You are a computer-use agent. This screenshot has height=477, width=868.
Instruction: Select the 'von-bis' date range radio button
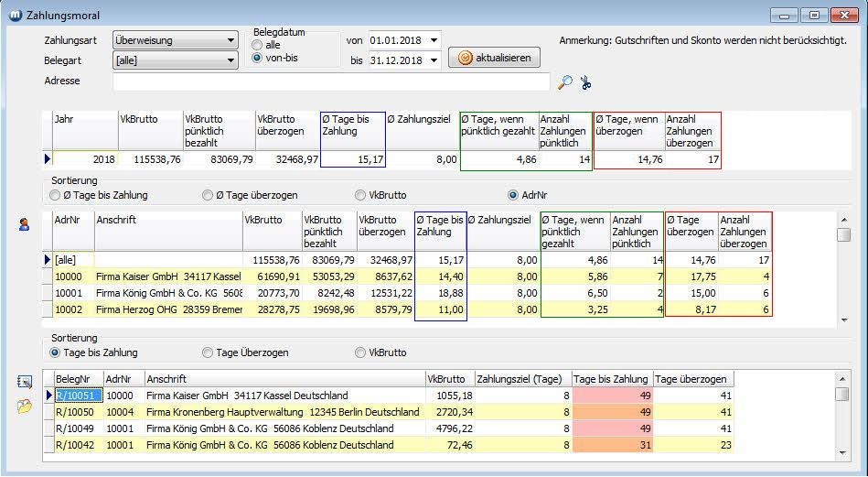coord(259,58)
